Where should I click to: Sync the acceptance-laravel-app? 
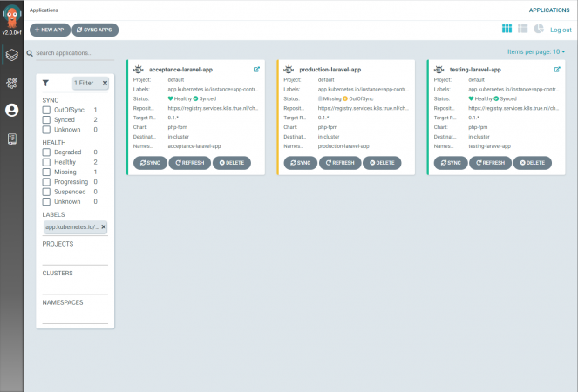point(150,163)
